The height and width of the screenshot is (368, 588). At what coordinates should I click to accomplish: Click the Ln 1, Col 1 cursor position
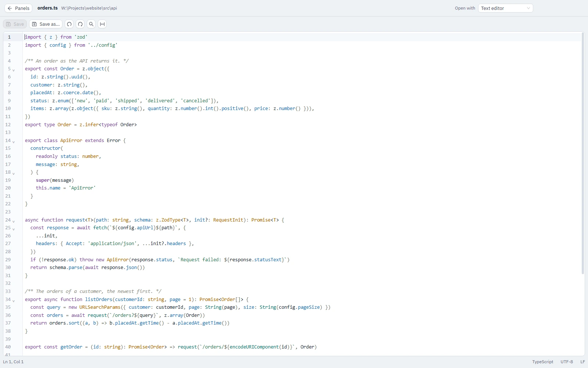coord(13,362)
